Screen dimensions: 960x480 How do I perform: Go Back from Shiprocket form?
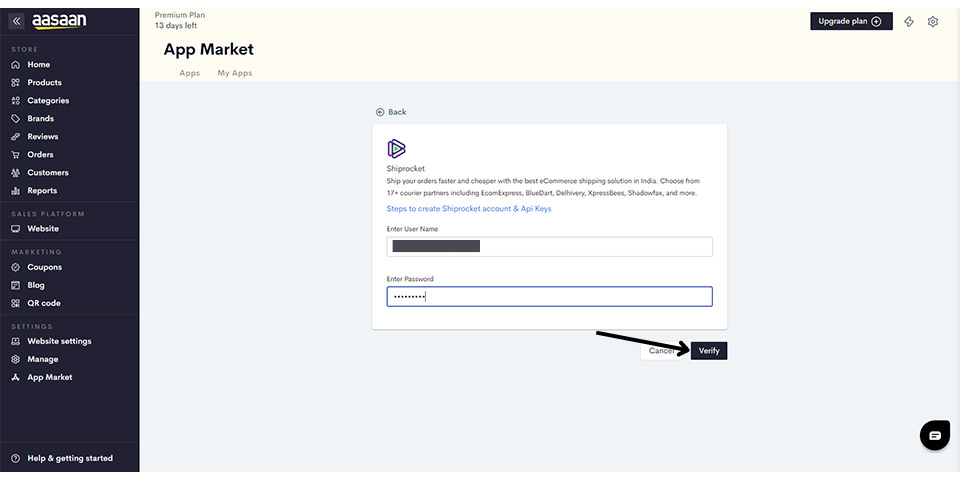[391, 113]
